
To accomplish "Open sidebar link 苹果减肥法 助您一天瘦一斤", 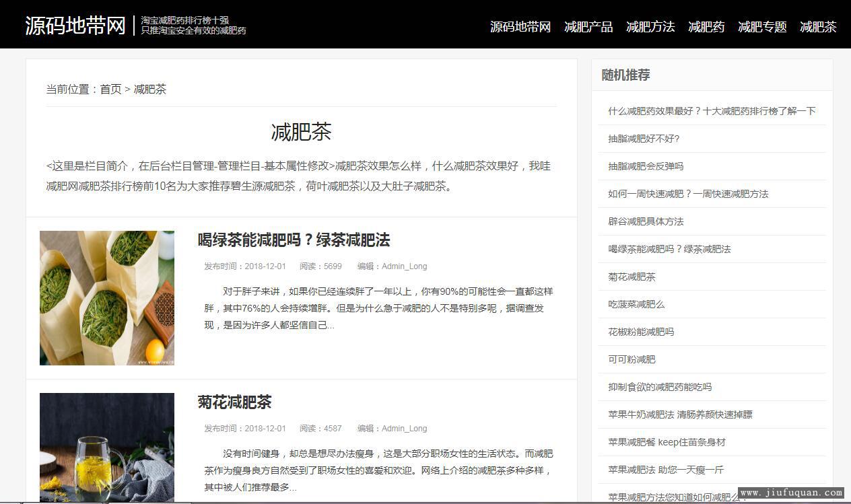I will pyautogui.click(x=666, y=470).
